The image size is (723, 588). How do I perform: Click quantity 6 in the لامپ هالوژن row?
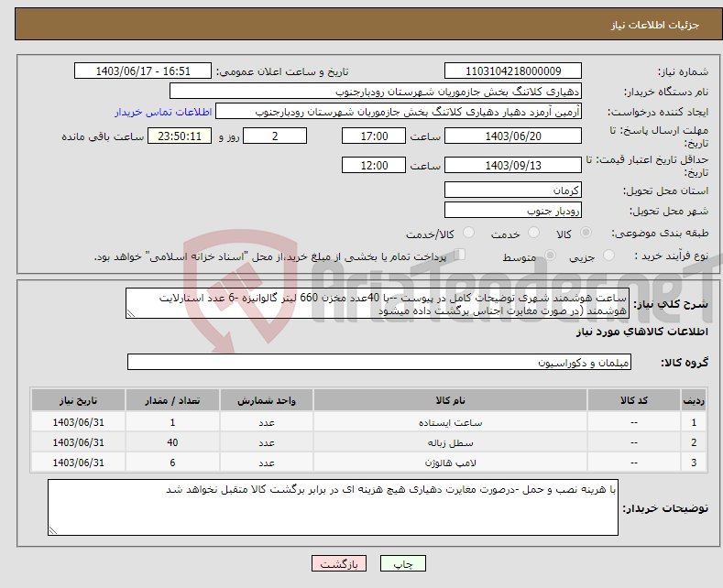pyautogui.click(x=172, y=463)
